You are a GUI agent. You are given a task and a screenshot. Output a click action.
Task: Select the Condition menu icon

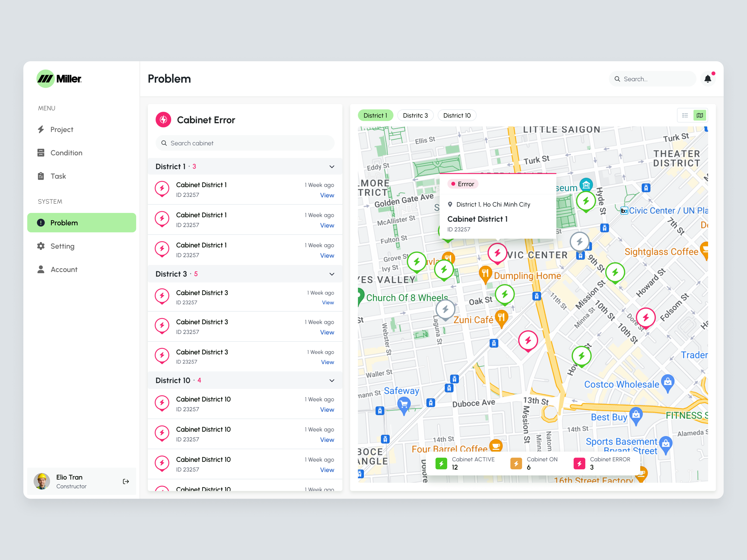coord(41,153)
